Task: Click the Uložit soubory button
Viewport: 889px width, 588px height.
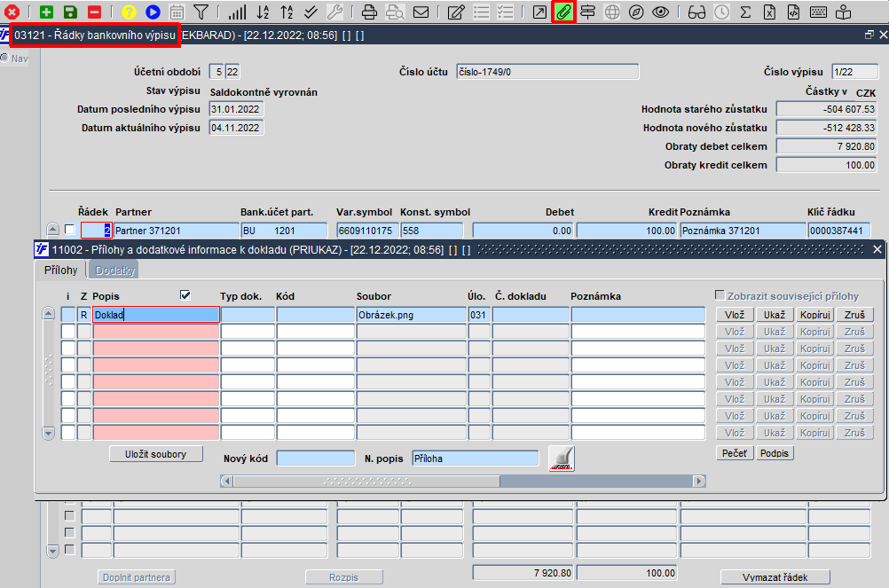Action: pos(156,454)
